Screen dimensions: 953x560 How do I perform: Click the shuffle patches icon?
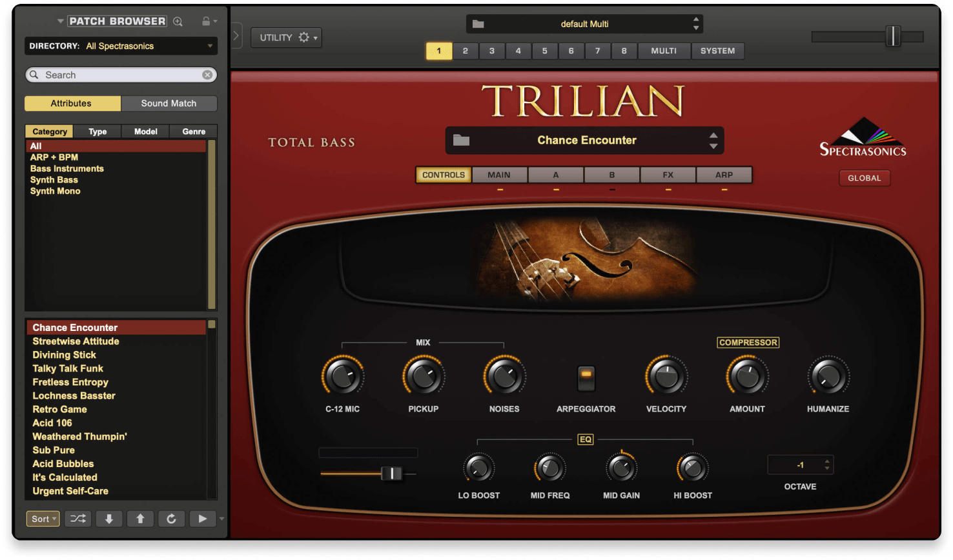[x=77, y=519]
